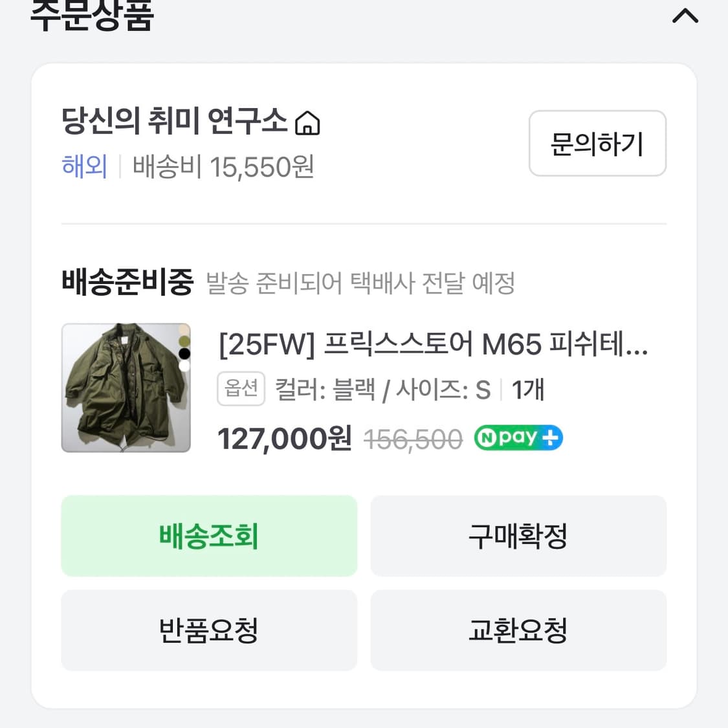Request a return via 반품요청

[208, 630]
